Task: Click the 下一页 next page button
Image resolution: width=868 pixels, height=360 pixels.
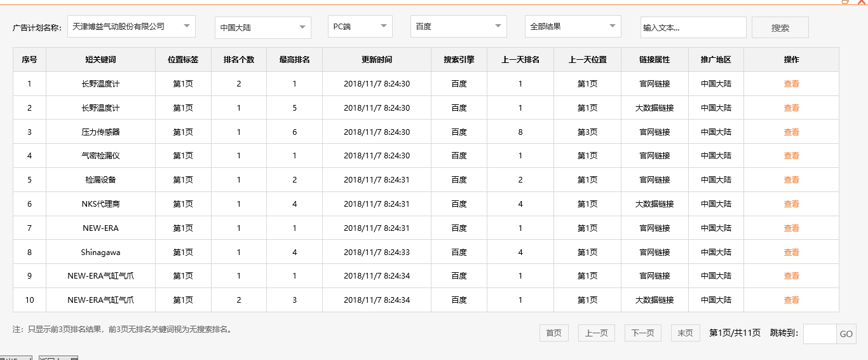Action: pyautogui.click(x=643, y=333)
